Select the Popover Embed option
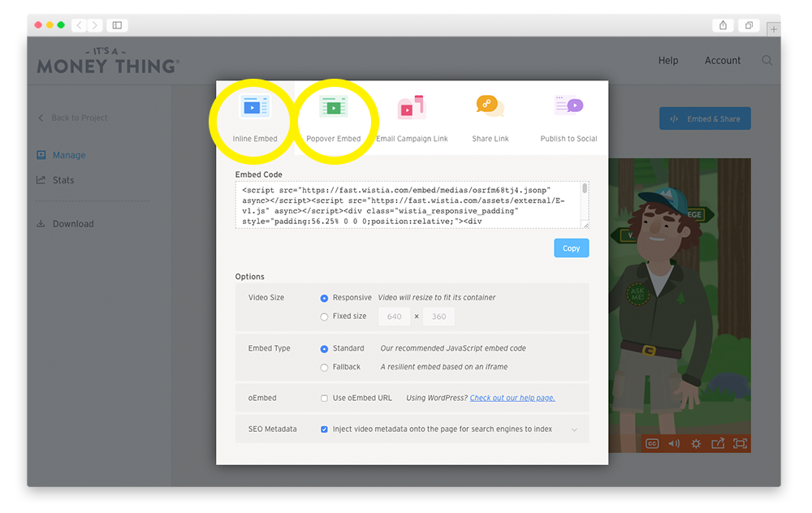 tap(334, 116)
